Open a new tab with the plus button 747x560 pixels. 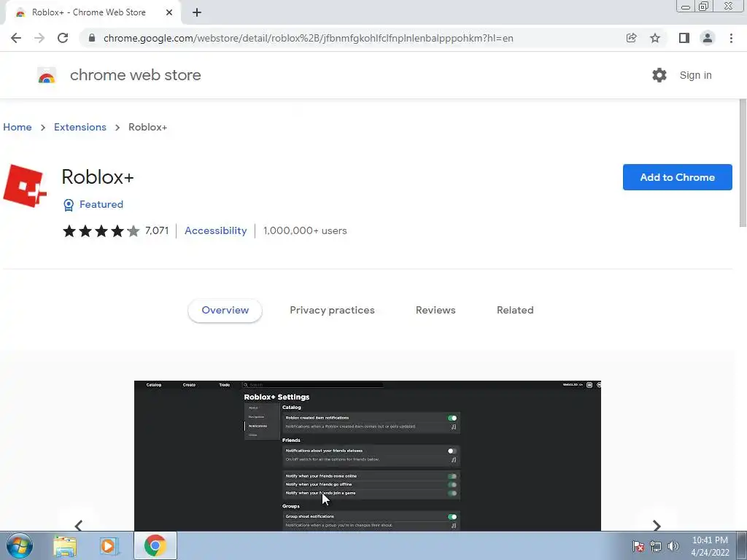coord(197,12)
